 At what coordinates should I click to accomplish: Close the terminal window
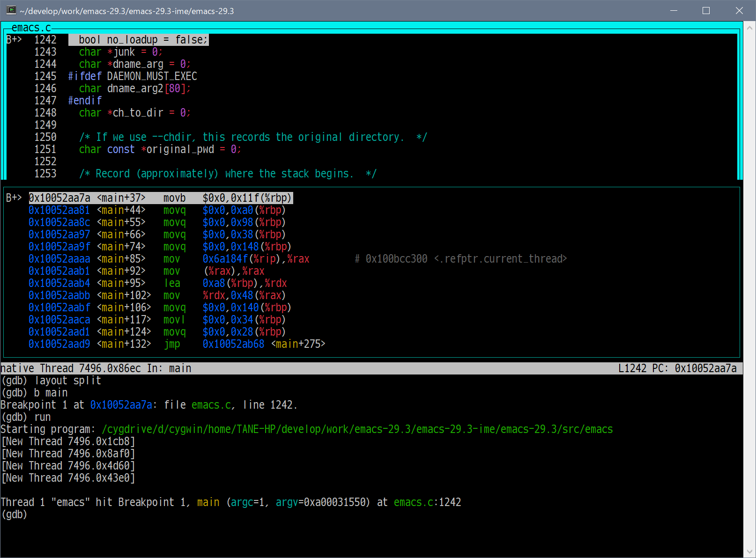pos(739,10)
